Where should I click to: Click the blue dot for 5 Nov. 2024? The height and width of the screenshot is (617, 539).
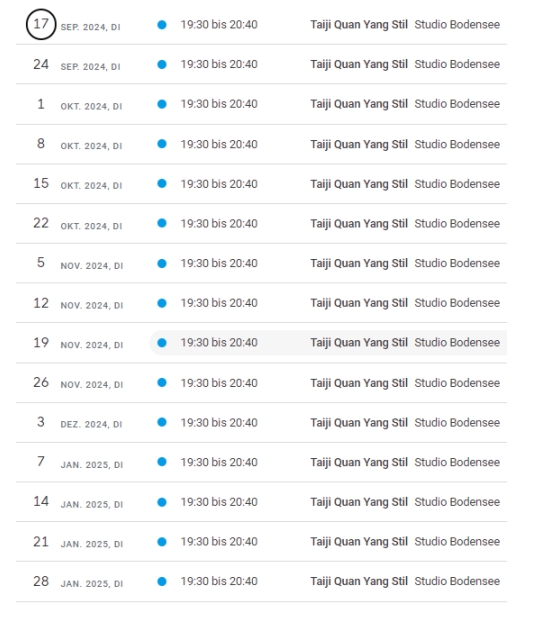tap(162, 264)
